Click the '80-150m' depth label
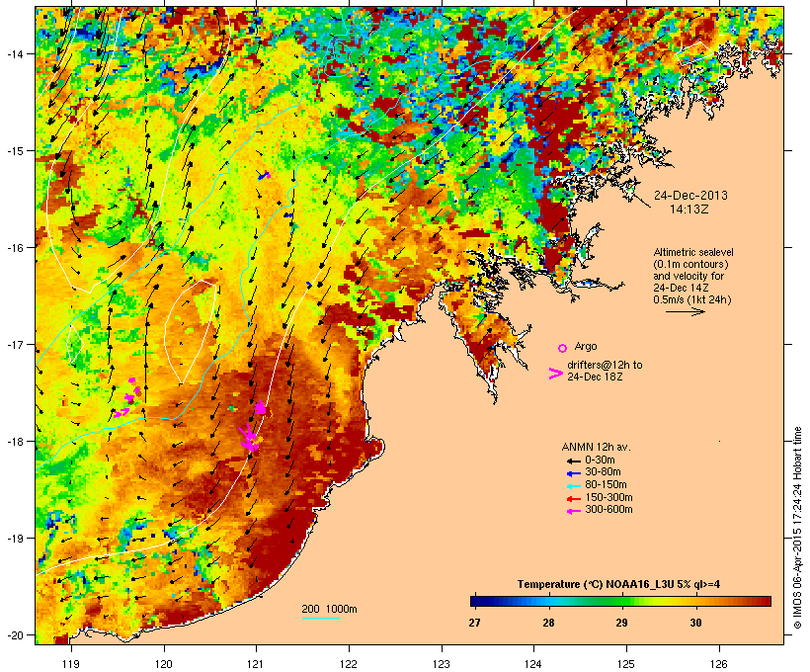810x672 pixels. [606, 485]
